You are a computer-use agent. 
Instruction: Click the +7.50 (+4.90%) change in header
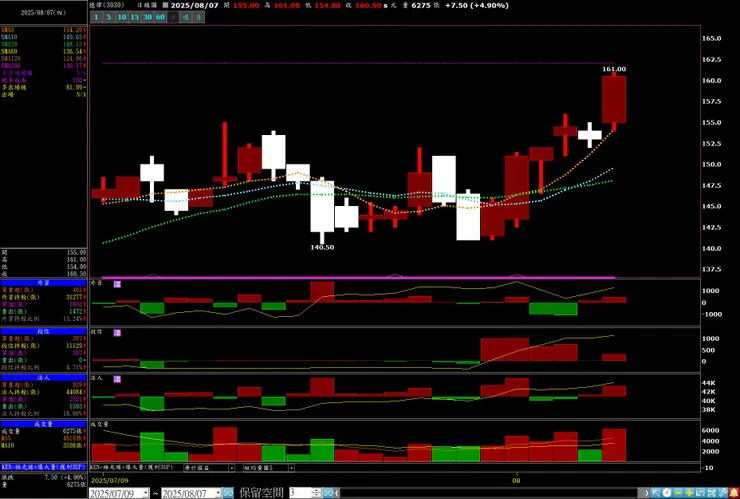tap(477, 6)
